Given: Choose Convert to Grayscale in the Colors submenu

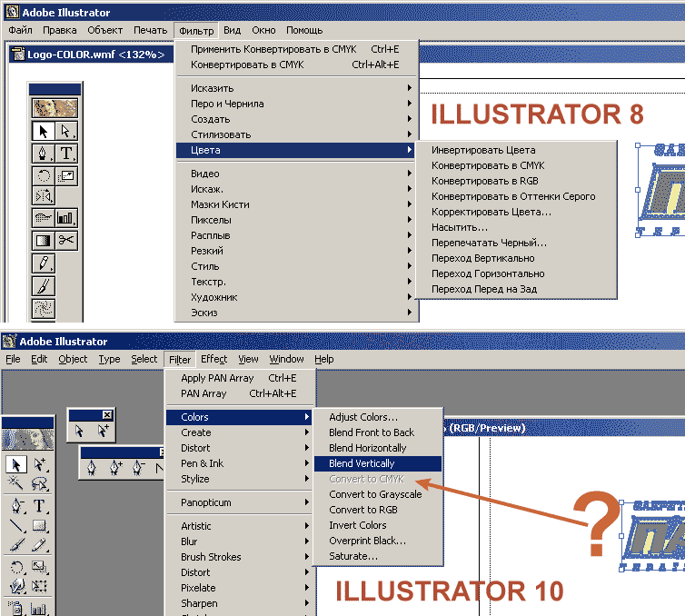Looking at the screenshot, I should 378,494.
